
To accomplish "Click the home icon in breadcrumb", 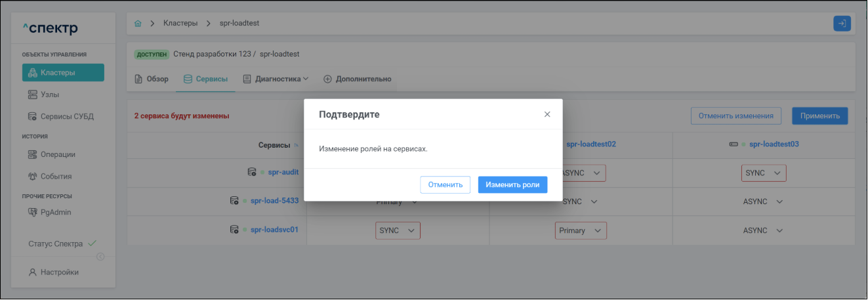I will (138, 24).
